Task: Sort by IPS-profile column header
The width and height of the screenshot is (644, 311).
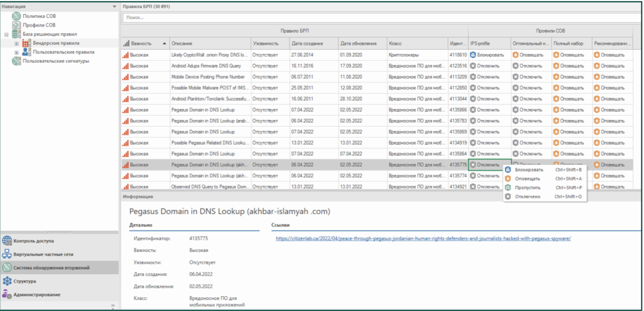Action: point(489,43)
